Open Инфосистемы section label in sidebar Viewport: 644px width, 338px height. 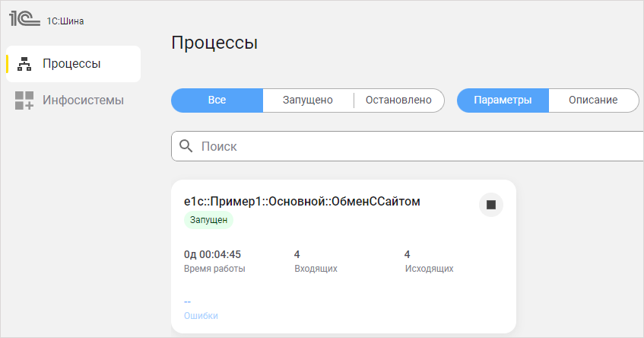coord(83,100)
